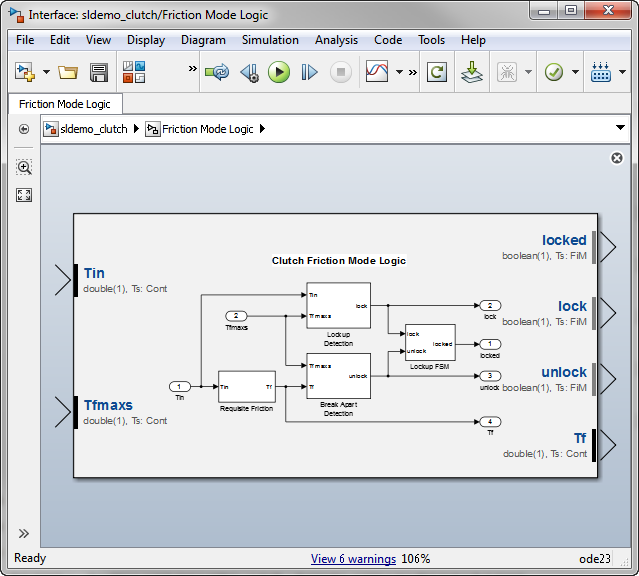Screen dimensions: 639x576
Task: Select the Friction Mode Logic tab
Action: [x=66, y=103]
